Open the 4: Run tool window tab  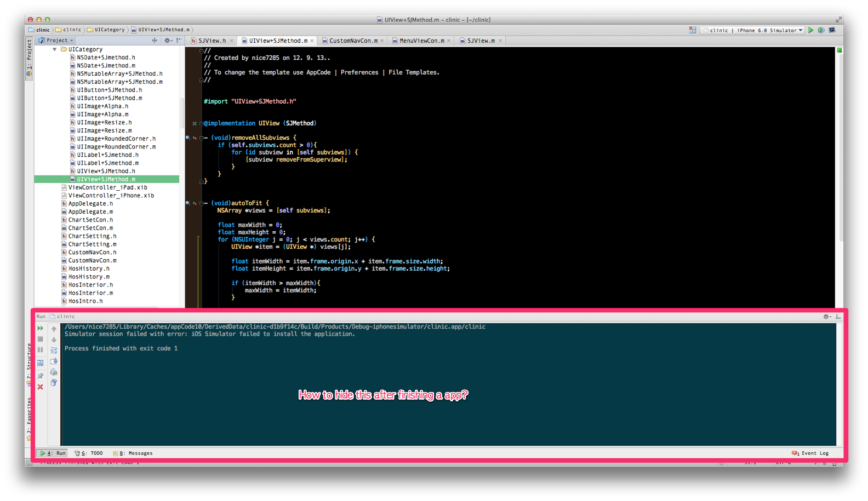tap(53, 453)
